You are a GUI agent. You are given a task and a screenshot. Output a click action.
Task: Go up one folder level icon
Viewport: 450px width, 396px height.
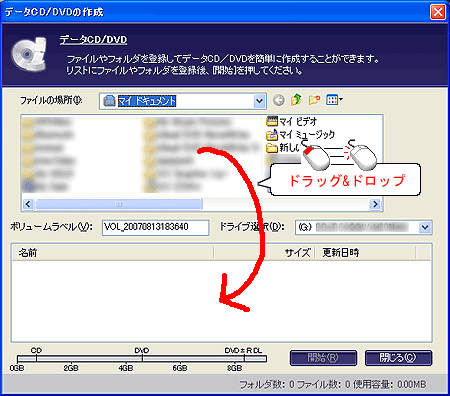click(x=296, y=100)
